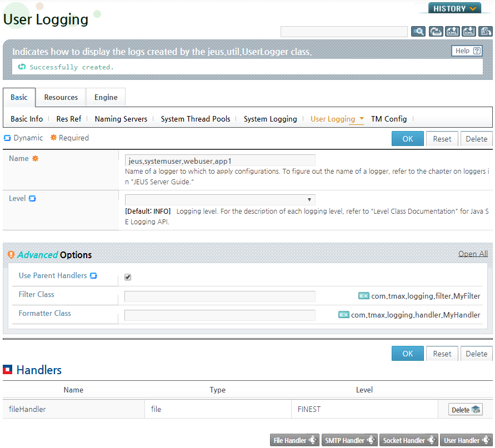Viewport: 495px width, 448px height.
Task: Click the EX example icon beside MyHandler
Action: coord(343,315)
